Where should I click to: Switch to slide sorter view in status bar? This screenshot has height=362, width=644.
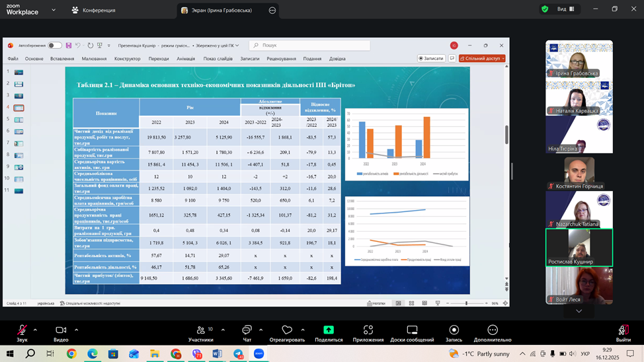click(x=410, y=303)
